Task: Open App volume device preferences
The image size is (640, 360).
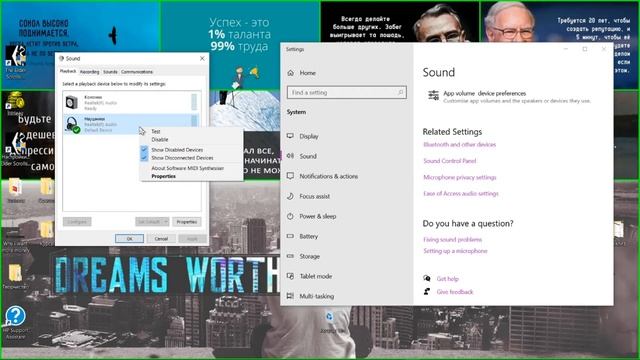Action: pyautogui.click(x=509, y=96)
